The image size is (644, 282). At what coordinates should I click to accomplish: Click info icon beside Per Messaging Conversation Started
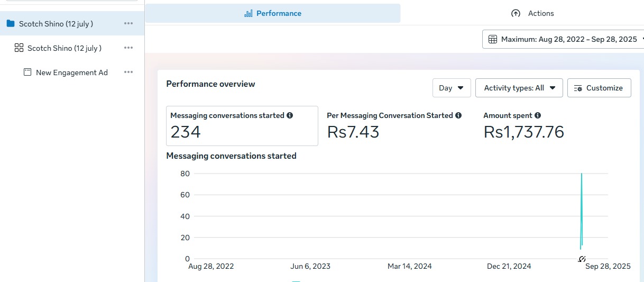tap(458, 115)
